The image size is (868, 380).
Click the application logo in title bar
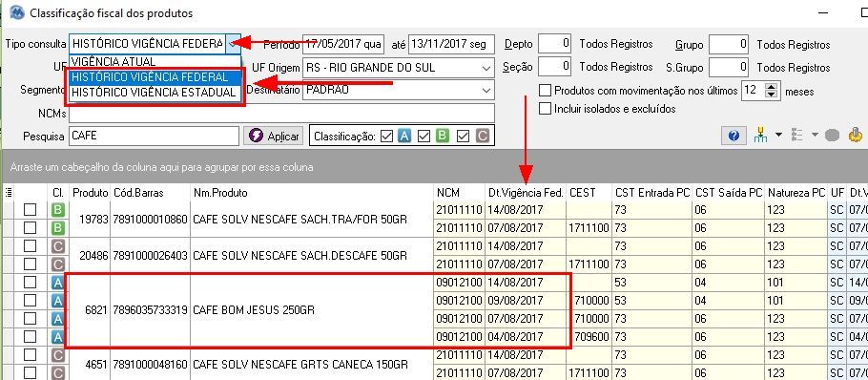coord(16,12)
